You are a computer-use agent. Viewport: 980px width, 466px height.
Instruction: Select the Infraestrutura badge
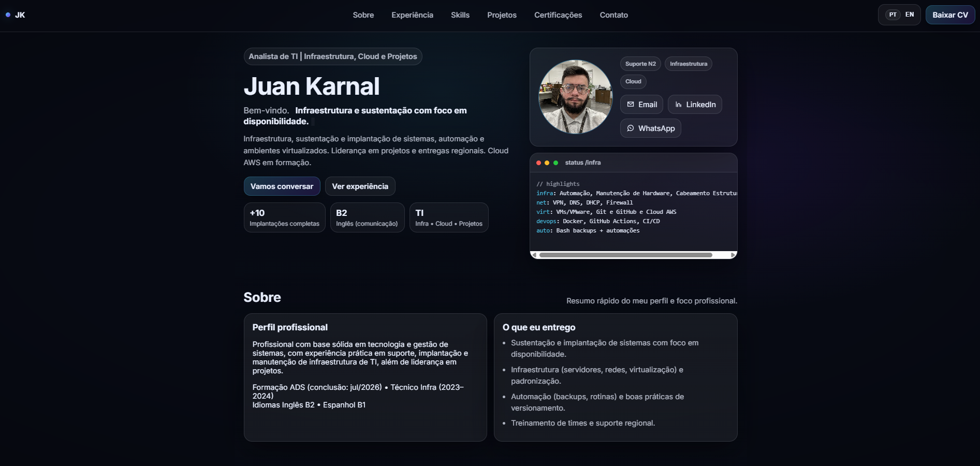(x=688, y=63)
